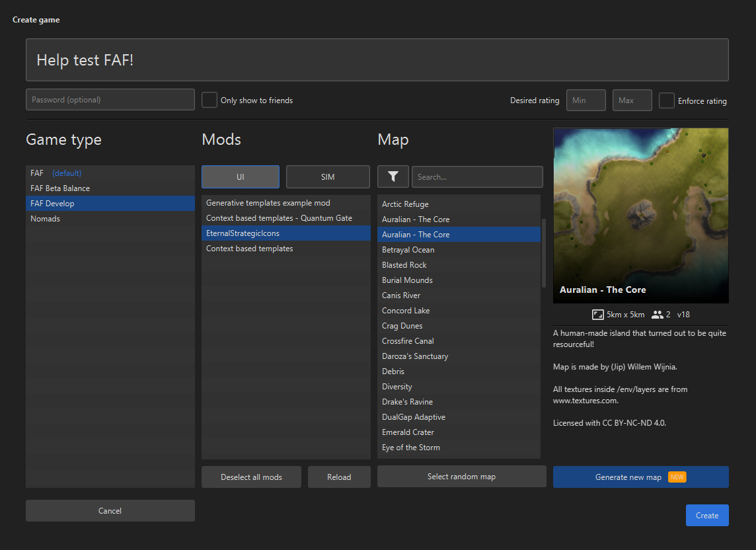Click Deselect all mods button

(251, 477)
